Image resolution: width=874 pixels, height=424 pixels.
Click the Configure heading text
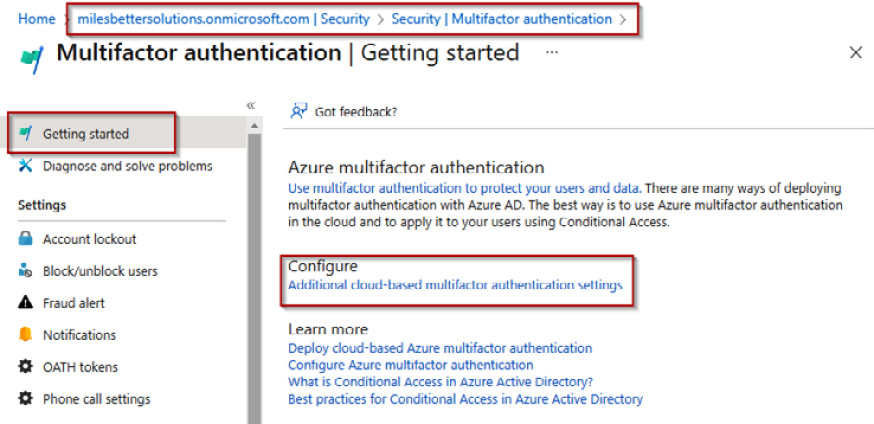pyautogui.click(x=322, y=266)
